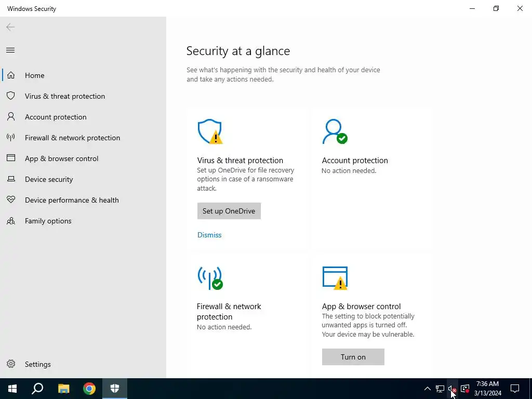Dismiss the OneDrive recommendation
This screenshot has height=399, width=532.
[x=209, y=235]
